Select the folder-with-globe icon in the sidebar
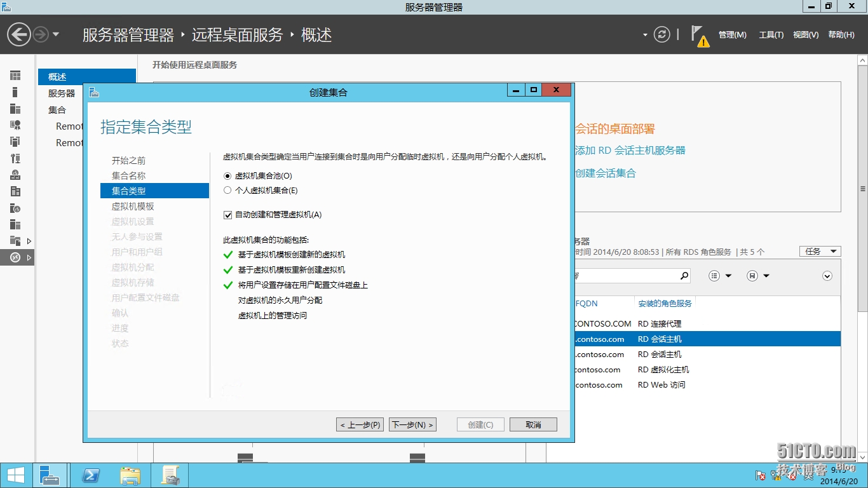Viewport: 868px width, 488px height. 15,208
